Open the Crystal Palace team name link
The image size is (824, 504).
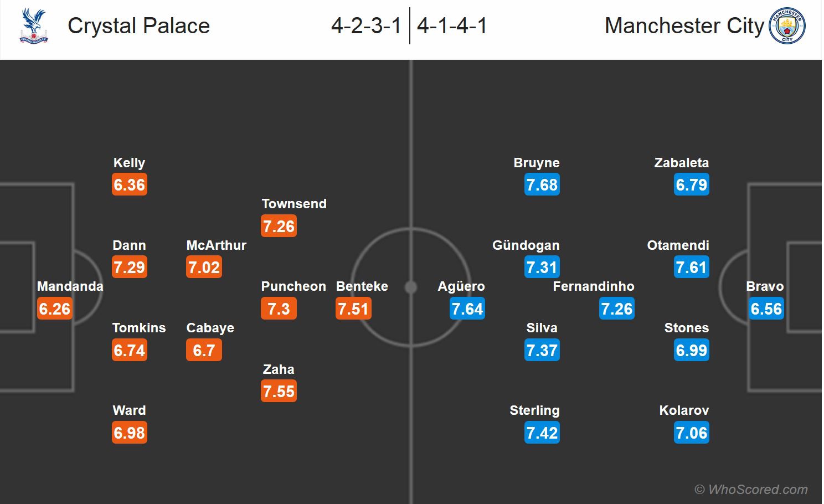138,26
